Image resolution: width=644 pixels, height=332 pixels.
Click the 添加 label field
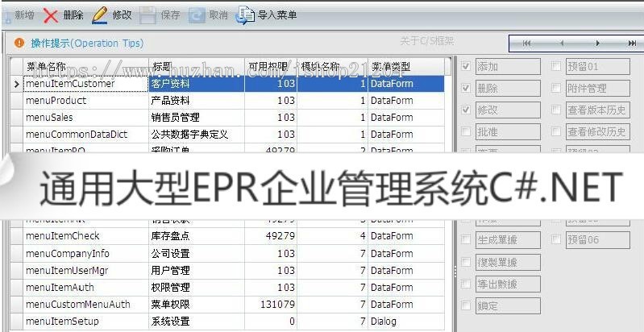point(508,66)
